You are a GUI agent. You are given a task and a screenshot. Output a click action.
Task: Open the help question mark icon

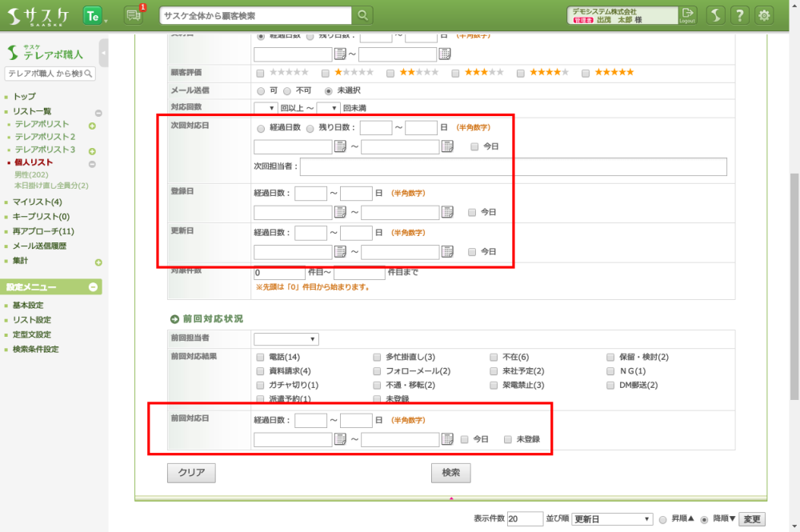point(740,15)
